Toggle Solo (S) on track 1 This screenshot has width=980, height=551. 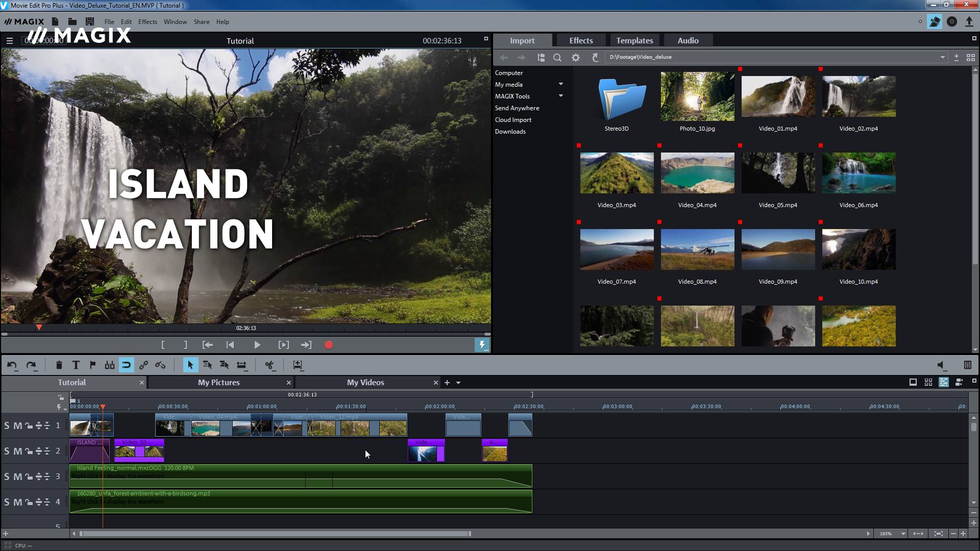coord(7,425)
